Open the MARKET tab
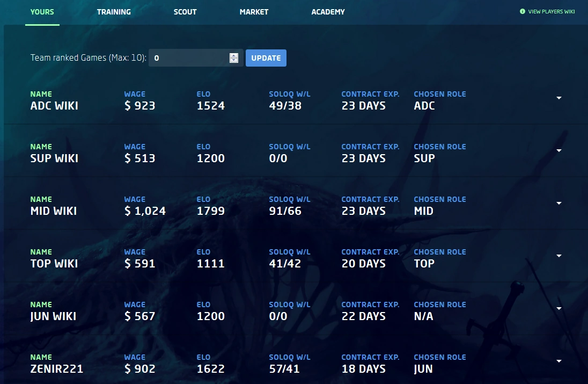This screenshot has width=588, height=384. coord(253,11)
